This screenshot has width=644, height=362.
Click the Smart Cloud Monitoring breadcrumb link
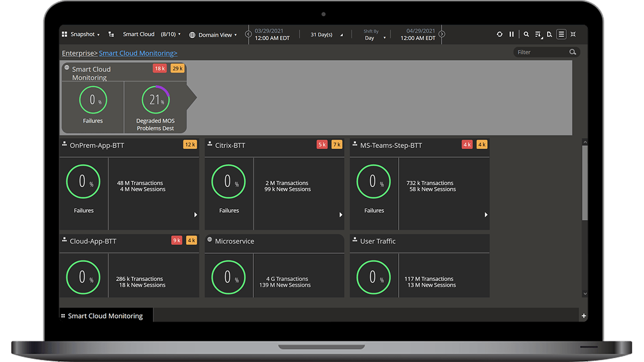(x=138, y=53)
